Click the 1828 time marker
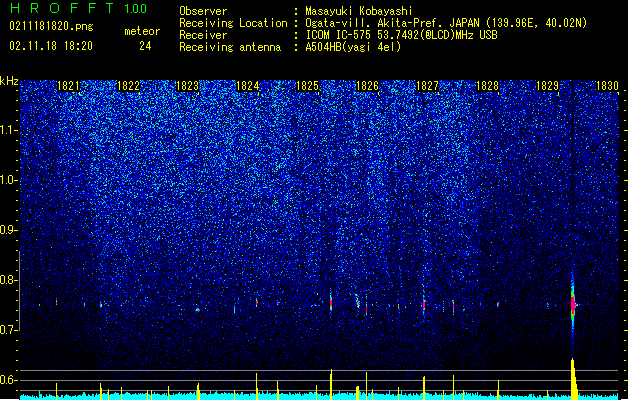Viewport: 629px width, 400px height. tap(487, 86)
